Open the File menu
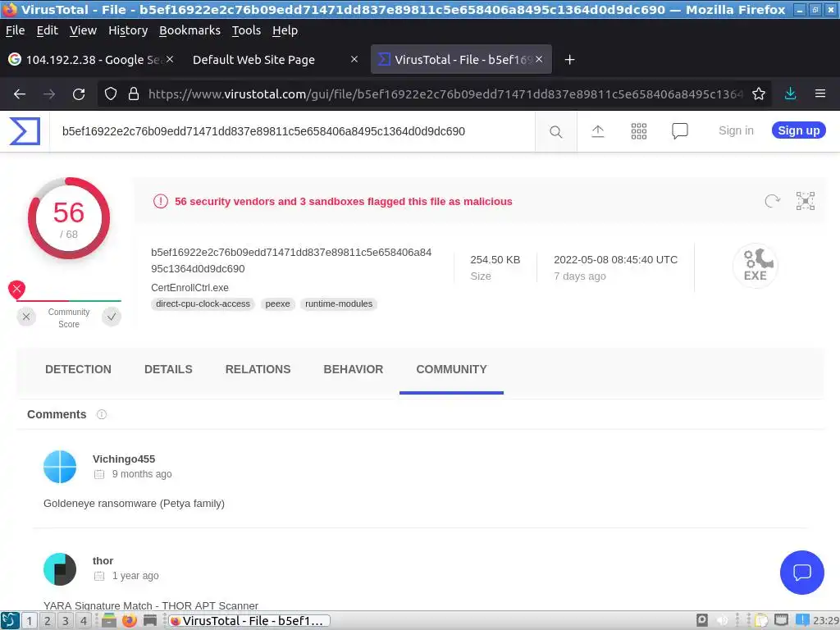The image size is (840, 630). [x=15, y=30]
